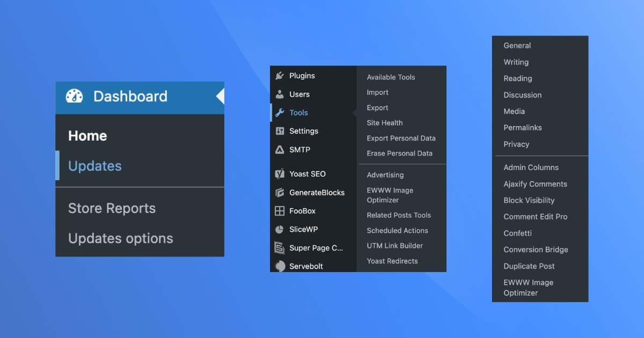The width and height of the screenshot is (644, 338).
Task: Click the Super Page Cache icon
Action: [x=280, y=247]
